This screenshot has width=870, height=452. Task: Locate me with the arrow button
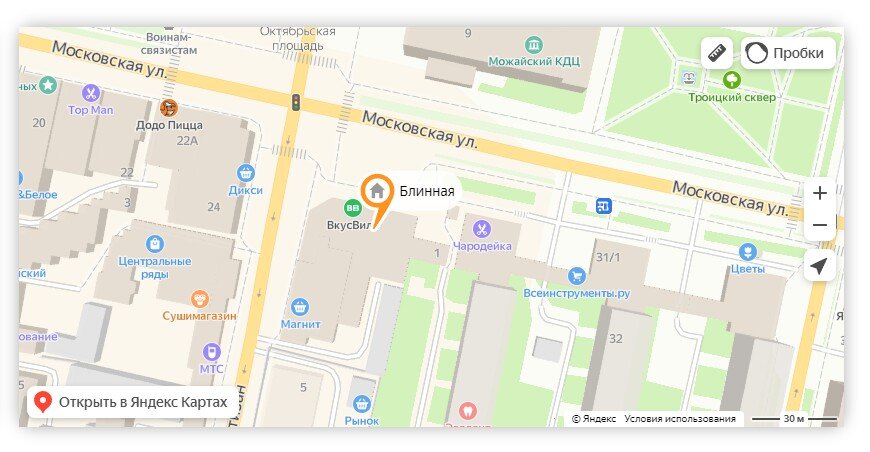(820, 266)
